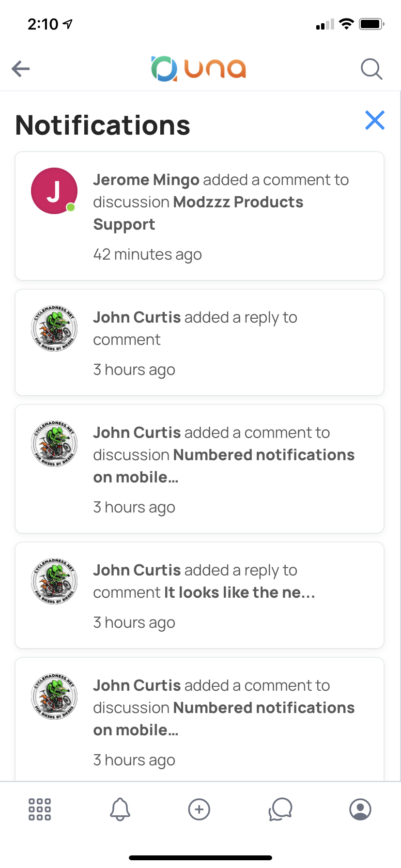Tap the '42 minutes ago' timestamp
The width and height of the screenshot is (401, 868).
point(147,254)
